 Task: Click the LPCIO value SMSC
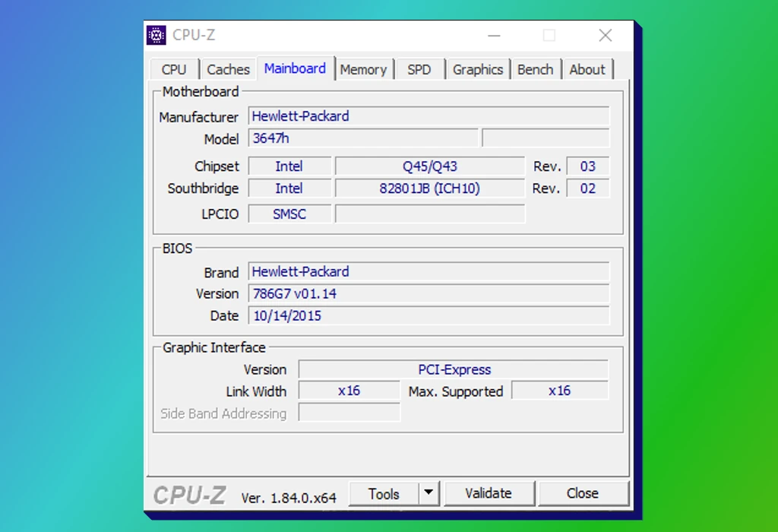289,214
